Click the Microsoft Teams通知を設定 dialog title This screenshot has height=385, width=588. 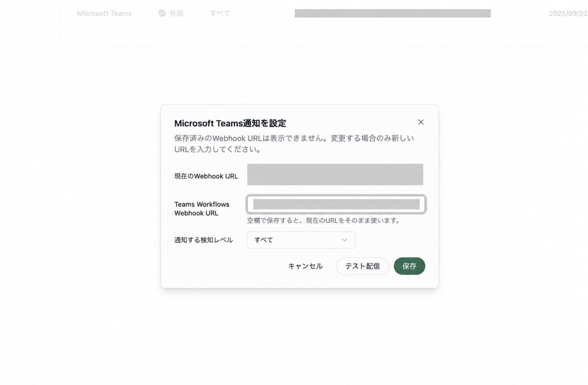tap(230, 123)
